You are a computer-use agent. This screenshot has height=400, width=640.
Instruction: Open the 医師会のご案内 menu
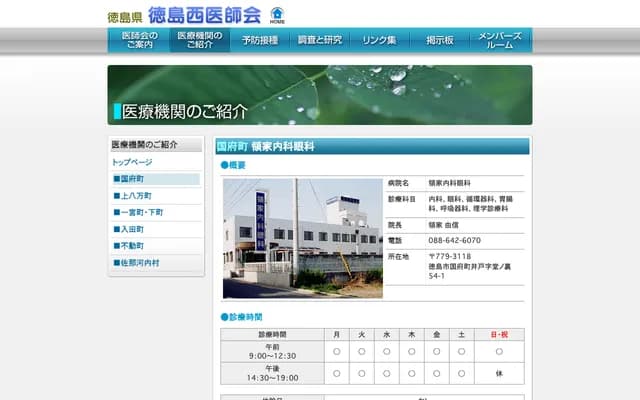point(138,40)
